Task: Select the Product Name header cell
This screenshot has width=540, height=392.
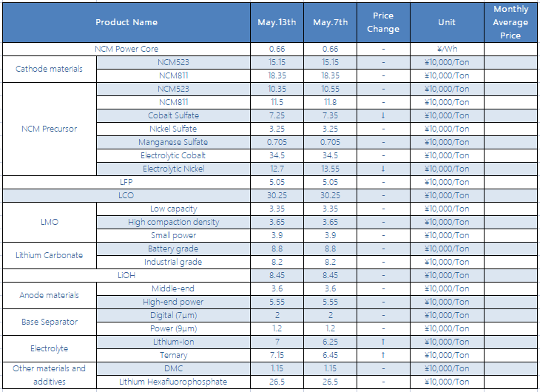Action: coord(126,22)
